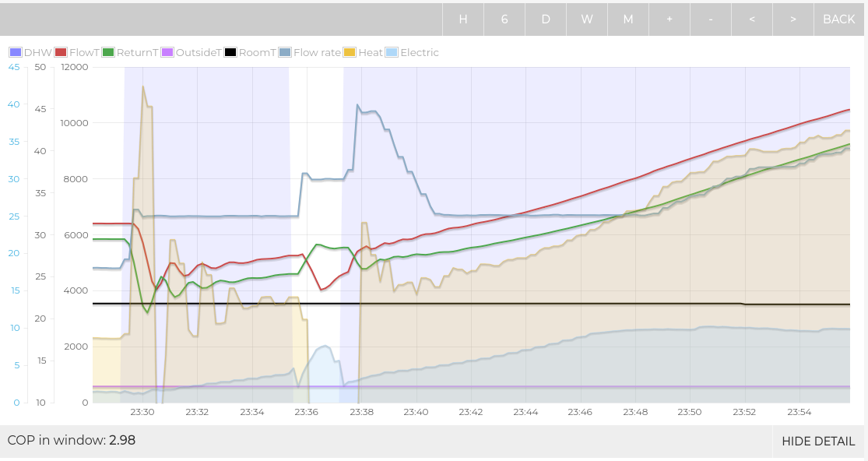This screenshot has height=461, width=868.
Task: Pan the graph right with the > button
Action: [x=793, y=19]
